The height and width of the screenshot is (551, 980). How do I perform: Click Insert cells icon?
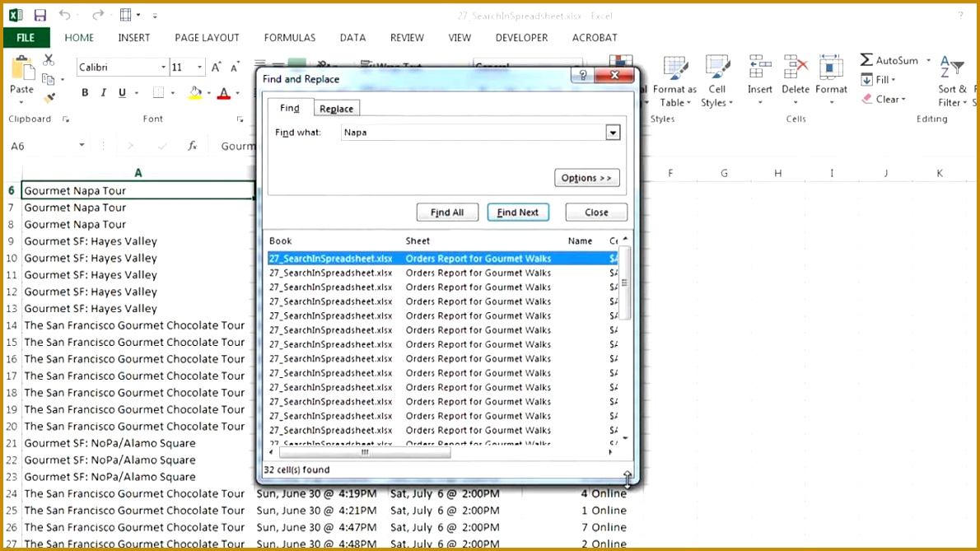760,68
